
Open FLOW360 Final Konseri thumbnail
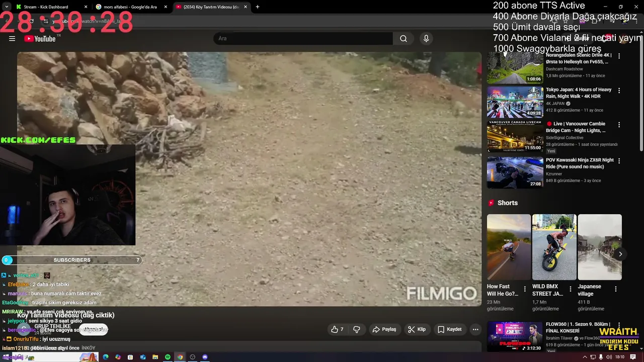point(515,337)
